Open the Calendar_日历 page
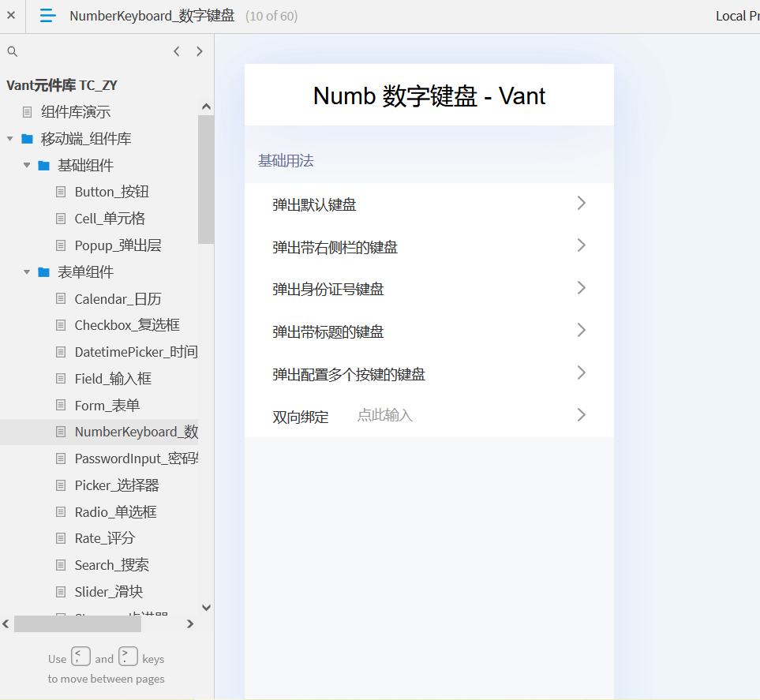Viewport: 760px width, 700px height. [x=118, y=298]
